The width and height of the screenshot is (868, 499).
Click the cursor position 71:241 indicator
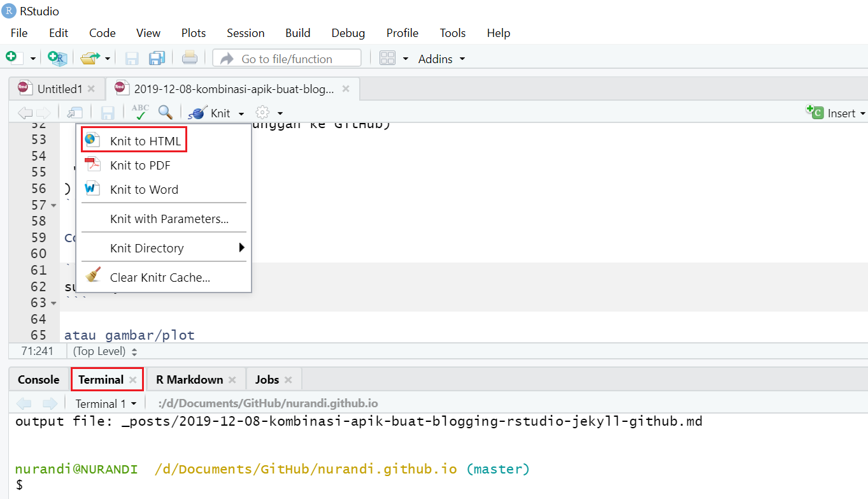pyautogui.click(x=37, y=351)
